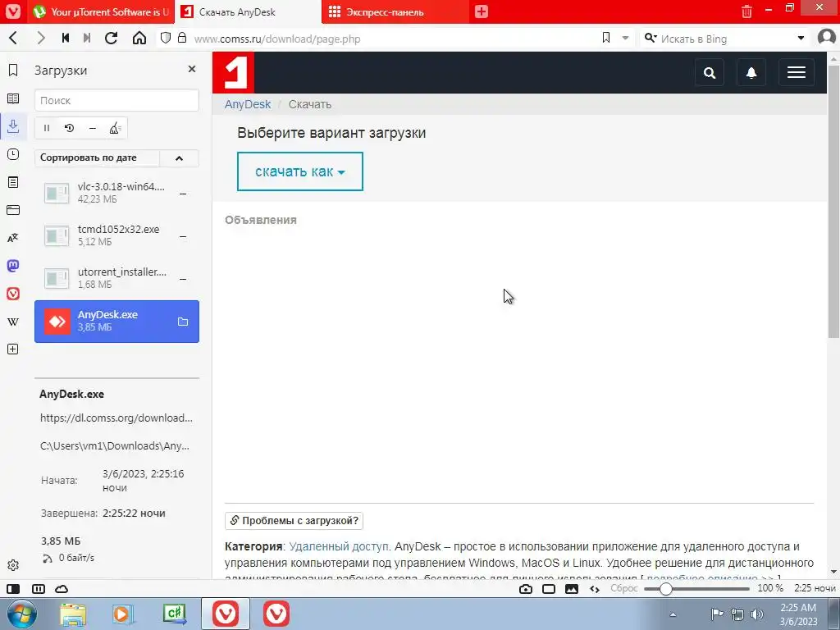This screenshot has width=840, height=630.
Task: Click the Искать в Bing search field
Action: pos(724,39)
